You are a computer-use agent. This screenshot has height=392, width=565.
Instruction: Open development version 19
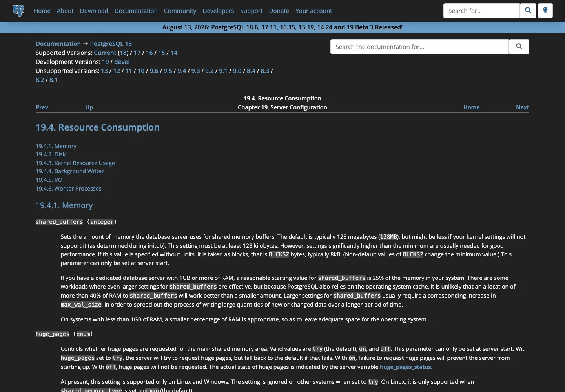pyautogui.click(x=106, y=62)
